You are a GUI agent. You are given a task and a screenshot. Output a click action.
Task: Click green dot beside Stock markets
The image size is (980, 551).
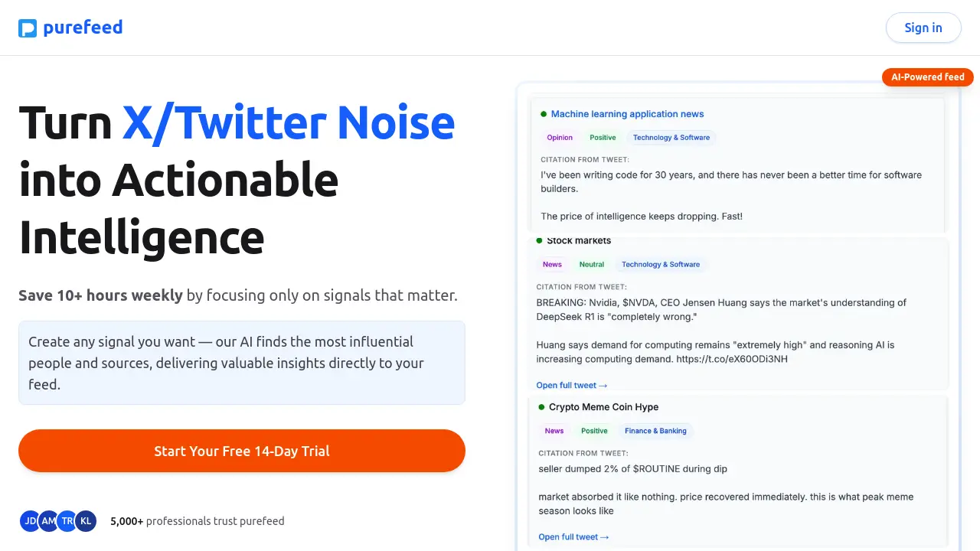[x=540, y=240]
